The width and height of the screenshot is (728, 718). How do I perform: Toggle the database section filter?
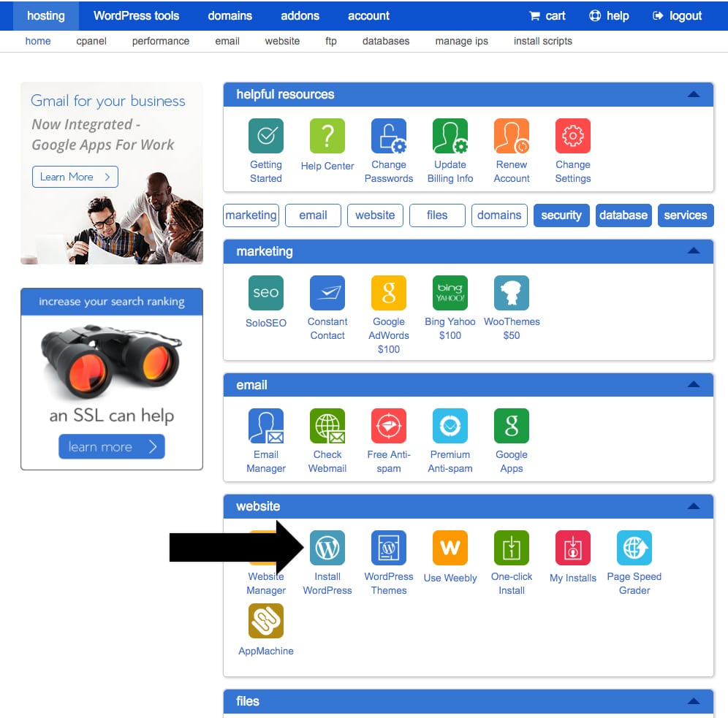(x=623, y=215)
